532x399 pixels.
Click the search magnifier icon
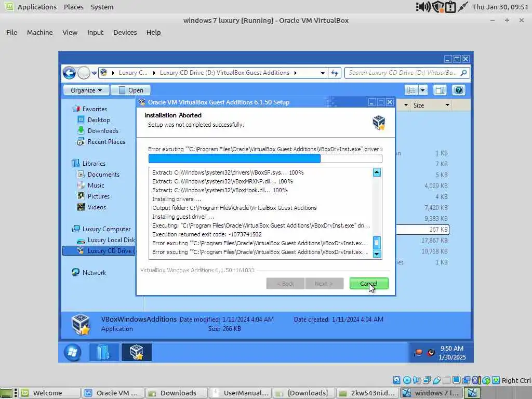click(x=463, y=73)
